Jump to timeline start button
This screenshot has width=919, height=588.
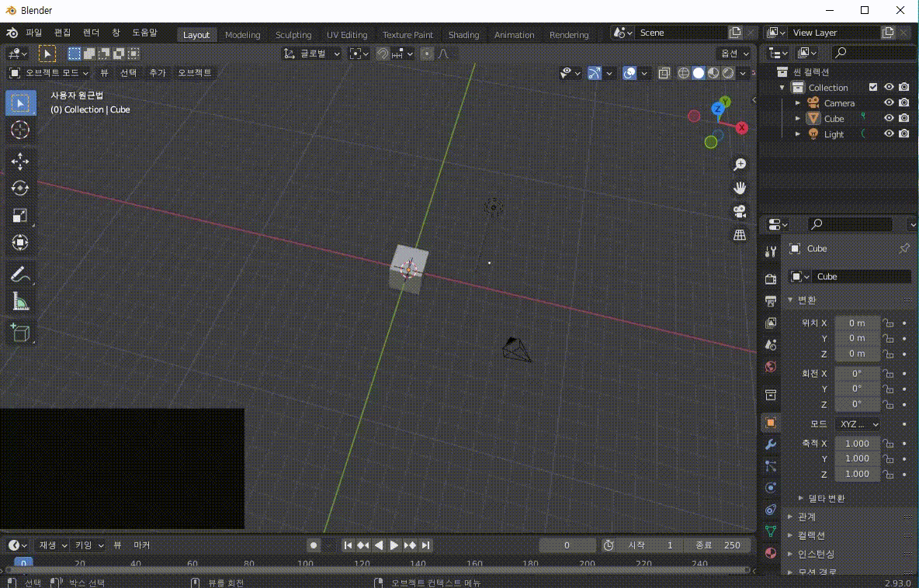(x=349, y=545)
